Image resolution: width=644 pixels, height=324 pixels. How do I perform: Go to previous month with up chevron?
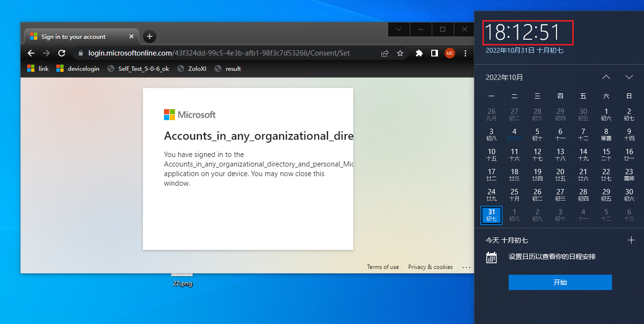tap(606, 77)
